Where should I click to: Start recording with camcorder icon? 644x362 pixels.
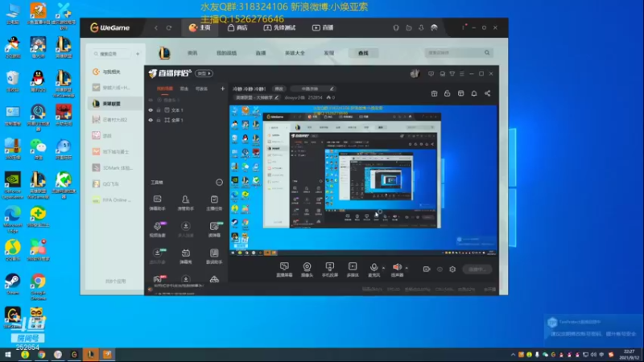tap(427, 269)
